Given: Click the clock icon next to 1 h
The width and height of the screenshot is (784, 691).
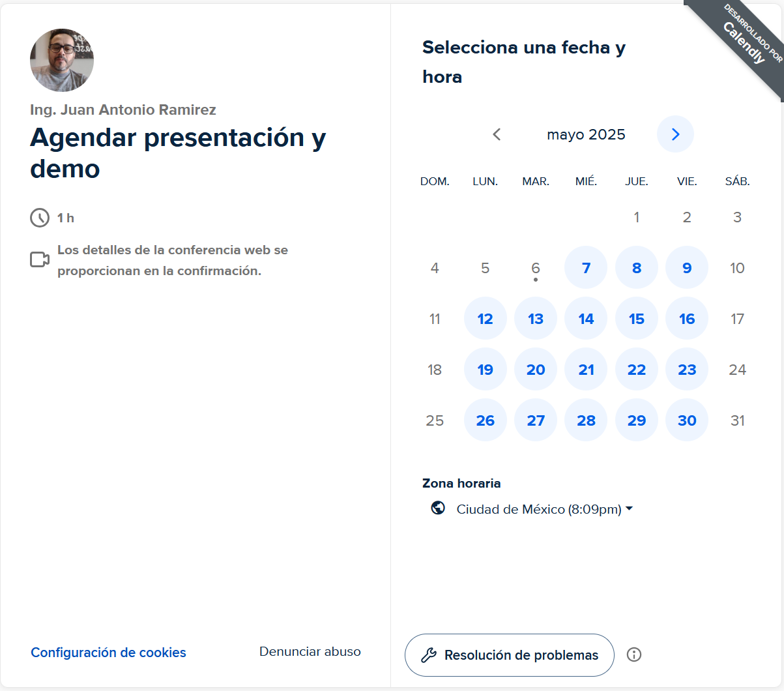Looking at the screenshot, I should pos(40,218).
